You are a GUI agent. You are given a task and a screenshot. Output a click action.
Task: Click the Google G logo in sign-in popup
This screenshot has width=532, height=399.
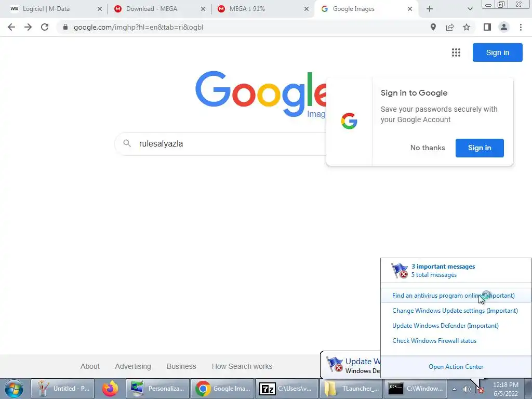point(349,121)
